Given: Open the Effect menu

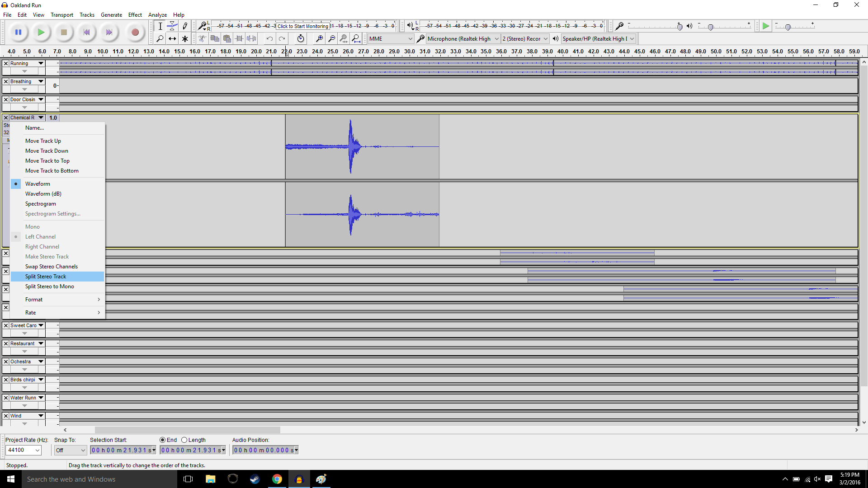Looking at the screenshot, I should pyautogui.click(x=135, y=14).
